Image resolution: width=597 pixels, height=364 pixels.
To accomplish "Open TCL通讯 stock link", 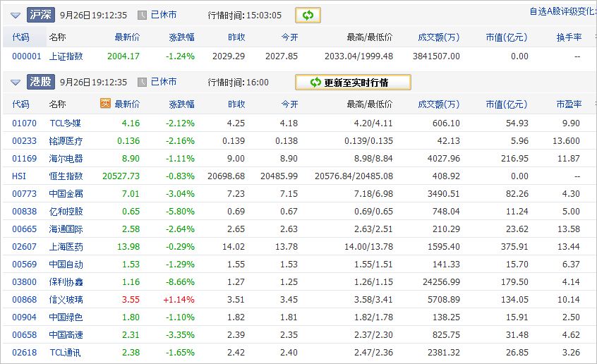I will pos(65,353).
